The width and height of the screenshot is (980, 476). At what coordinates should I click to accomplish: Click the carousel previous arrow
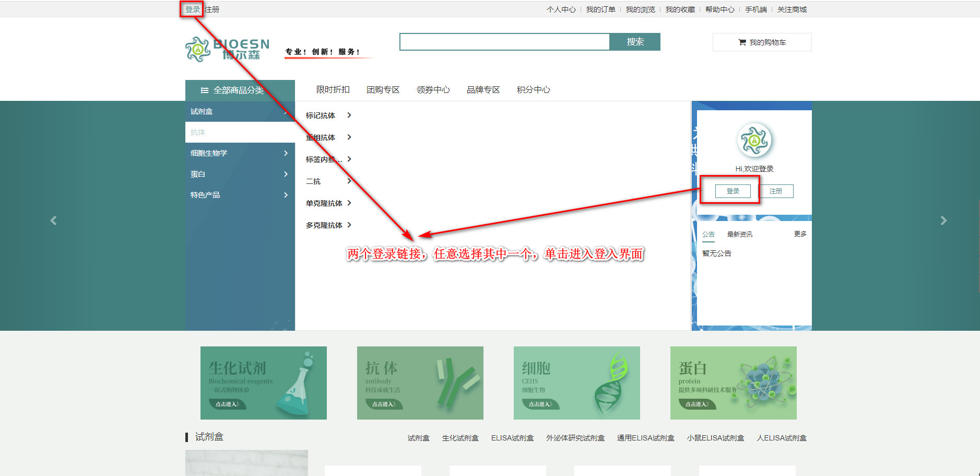53,220
